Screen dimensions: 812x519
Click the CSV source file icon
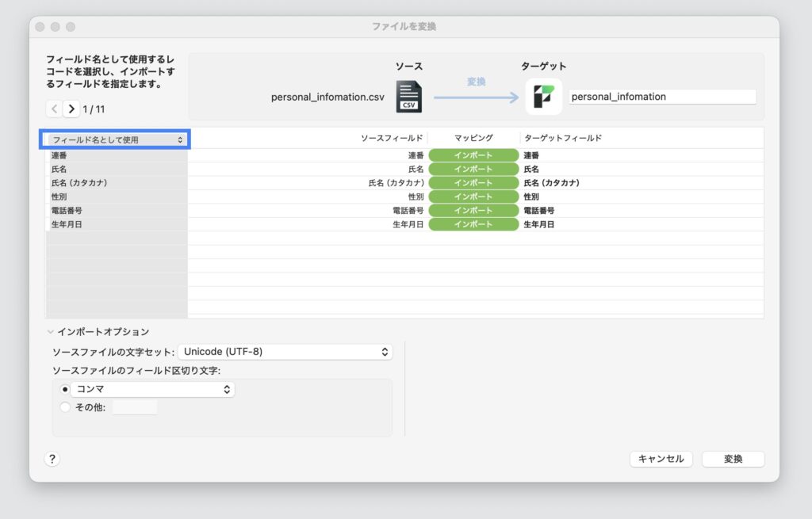coord(408,95)
